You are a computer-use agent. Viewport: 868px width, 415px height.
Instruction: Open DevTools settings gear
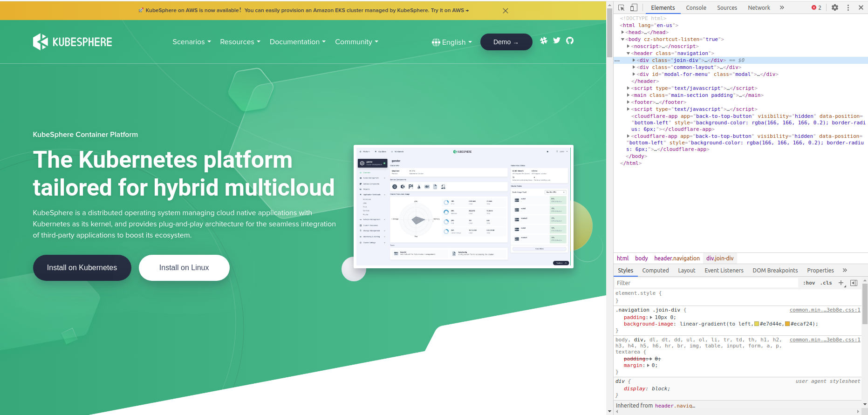tap(835, 7)
